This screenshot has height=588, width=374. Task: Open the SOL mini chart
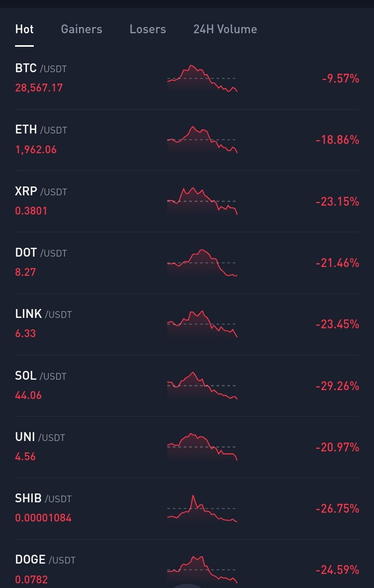point(202,386)
